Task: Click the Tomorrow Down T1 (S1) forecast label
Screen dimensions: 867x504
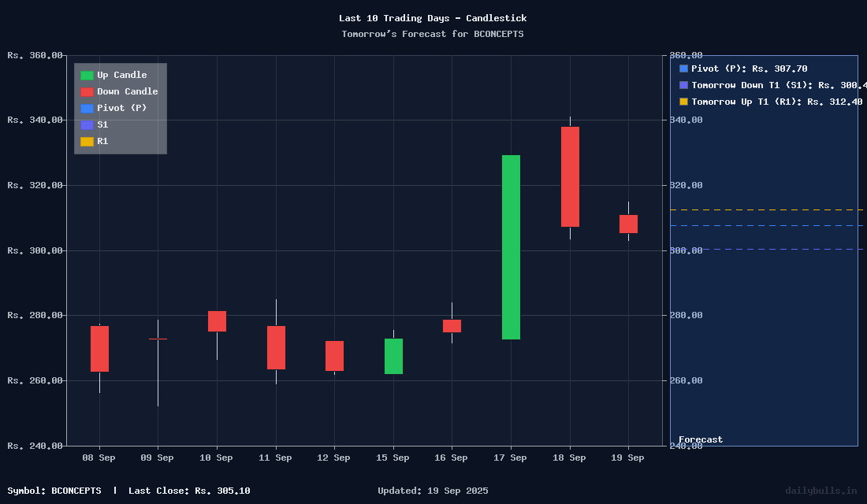Action: coord(779,85)
